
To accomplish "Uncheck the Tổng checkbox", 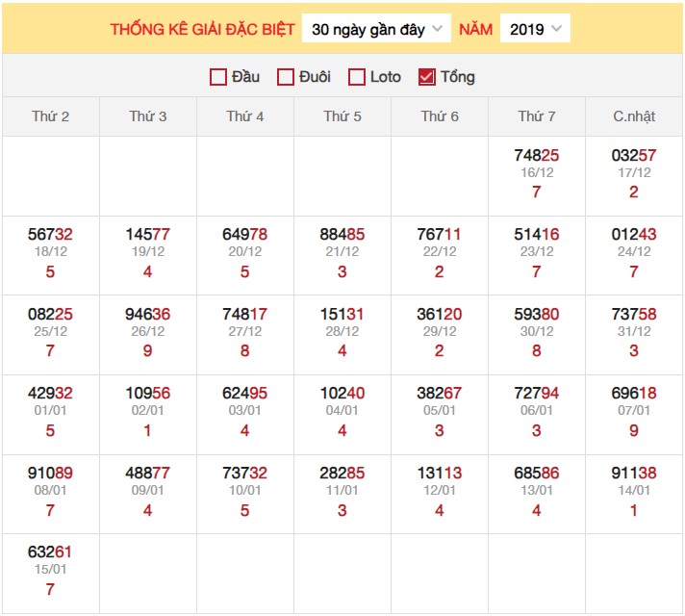I will [427, 77].
